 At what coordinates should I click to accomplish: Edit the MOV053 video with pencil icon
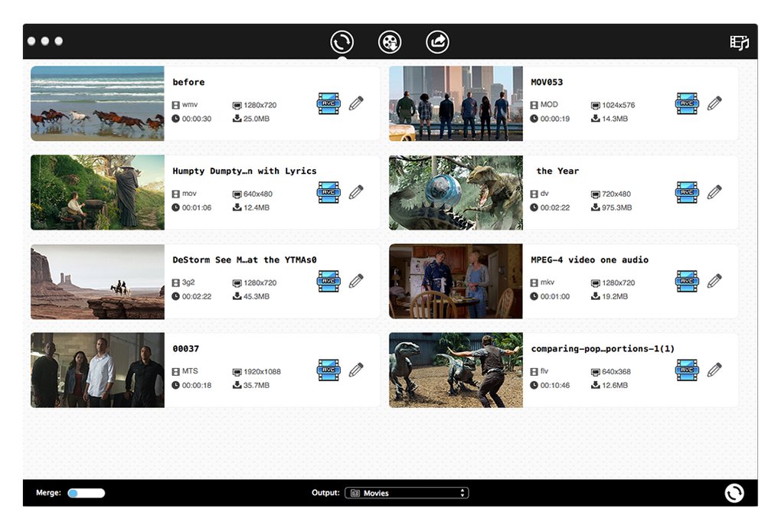click(714, 103)
